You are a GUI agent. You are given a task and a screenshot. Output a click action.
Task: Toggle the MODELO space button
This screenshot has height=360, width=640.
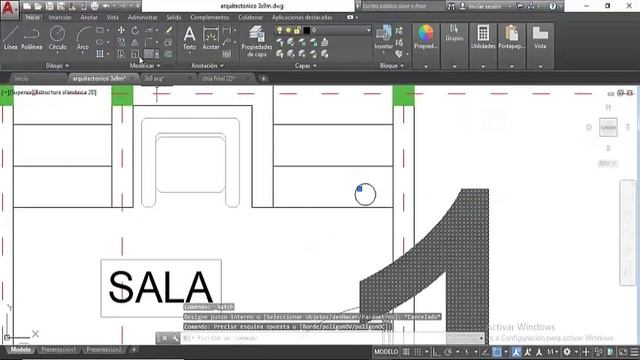coord(386,352)
